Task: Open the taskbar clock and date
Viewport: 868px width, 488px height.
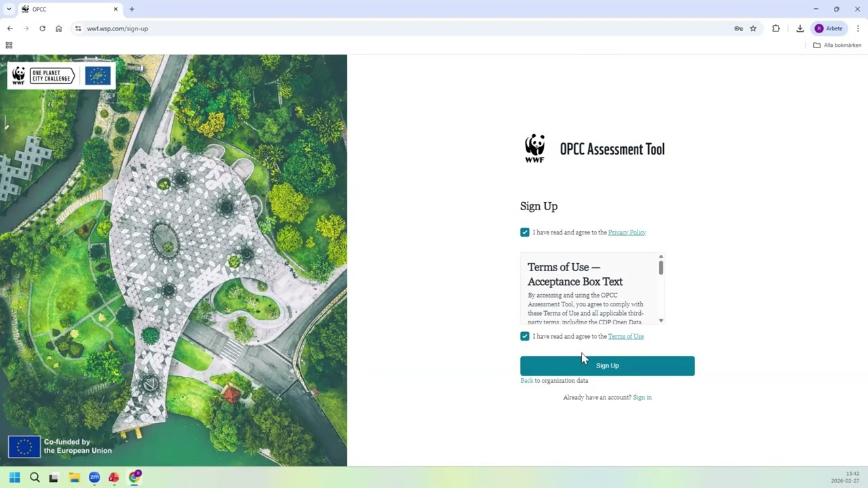Action: pos(845,477)
